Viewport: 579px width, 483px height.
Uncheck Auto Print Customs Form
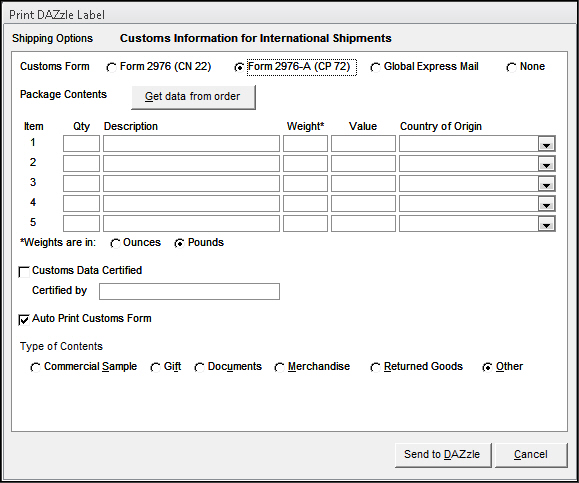24,320
